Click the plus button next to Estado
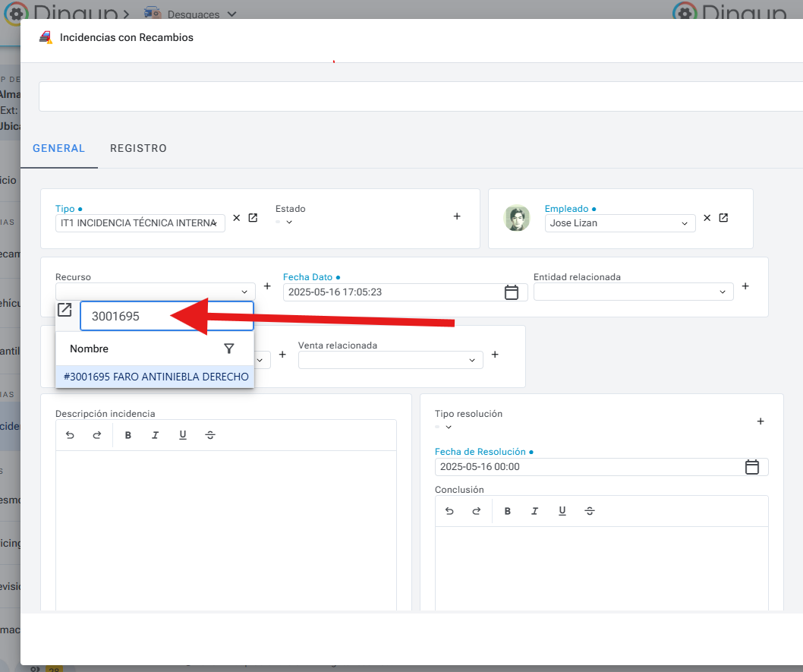Viewport: 803px width, 672px height. point(457,216)
